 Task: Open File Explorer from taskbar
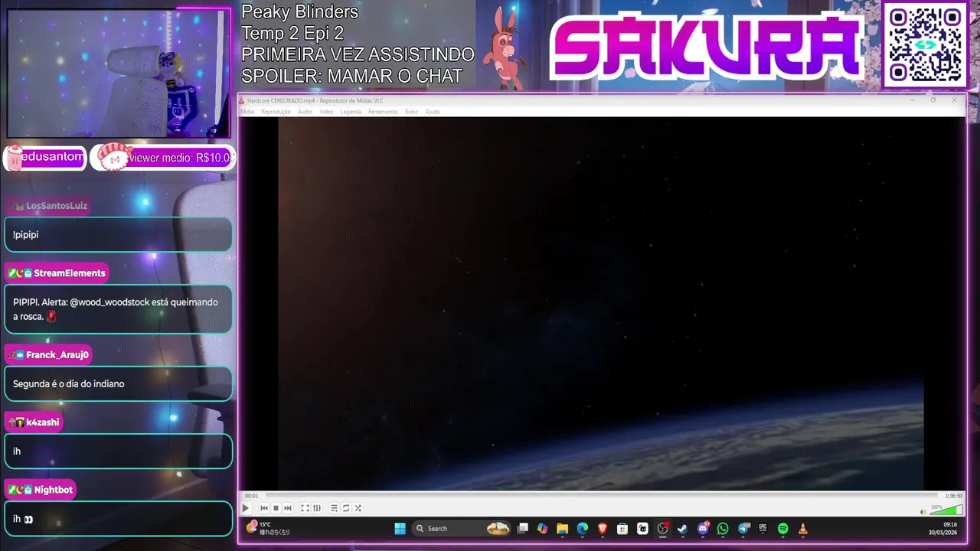[563, 528]
